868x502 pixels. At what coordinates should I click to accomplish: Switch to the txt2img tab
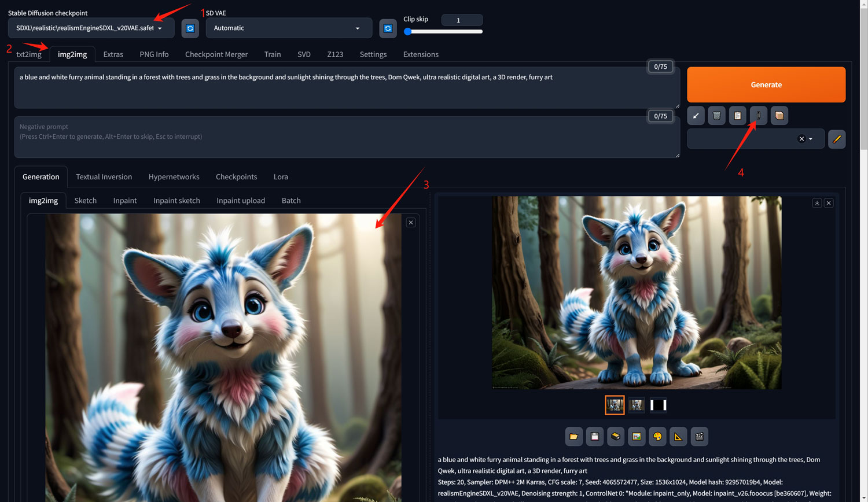click(x=29, y=54)
